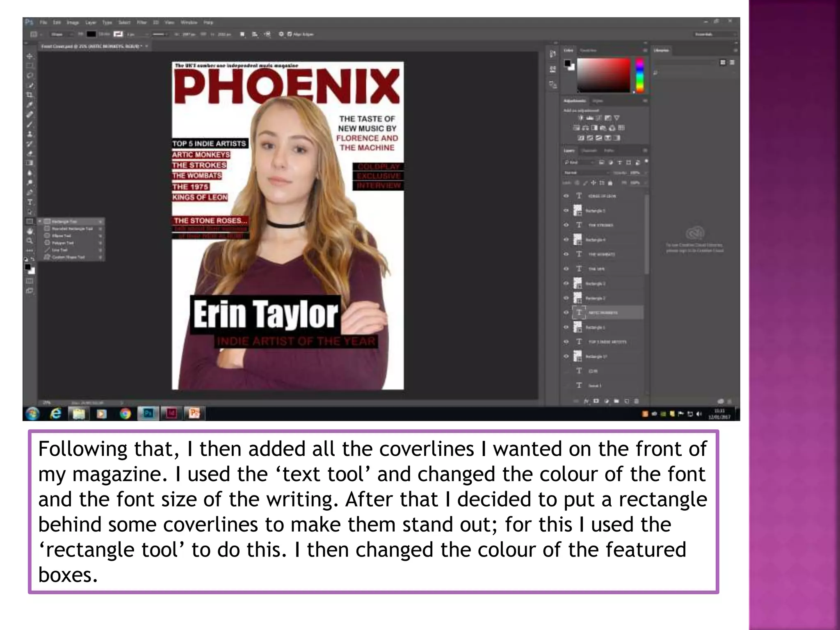
Task: Switch to the Swatches tab
Action: [x=588, y=50]
